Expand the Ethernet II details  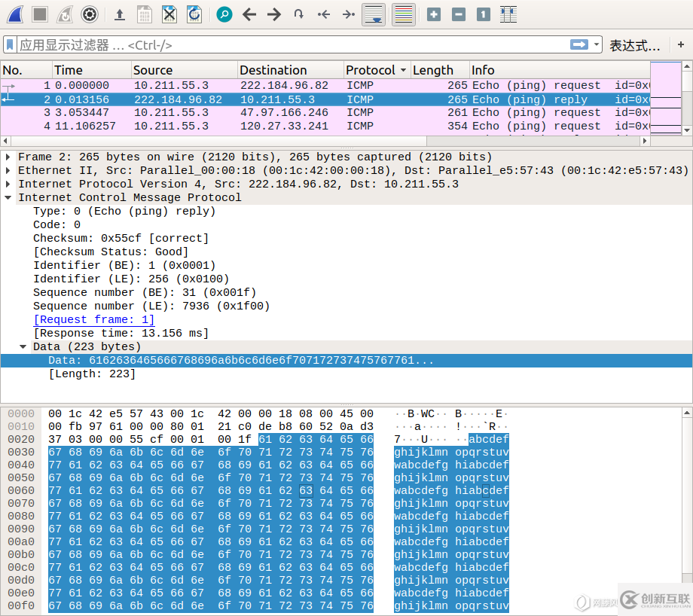[x=8, y=171]
